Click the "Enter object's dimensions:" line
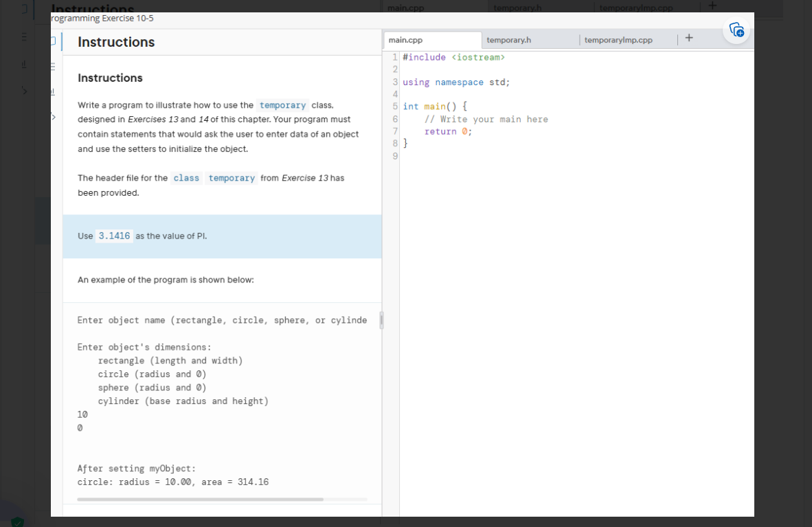The image size is (812, 527). coord(144,347)
